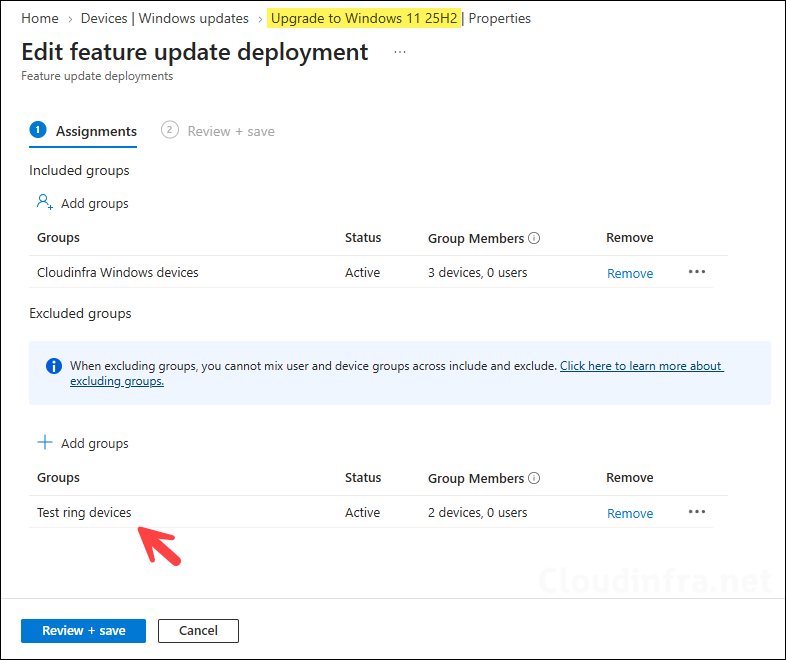Remove the Cloudinfra Windows devices group
This screenshot has height=660, width=786.
[630, 274]
